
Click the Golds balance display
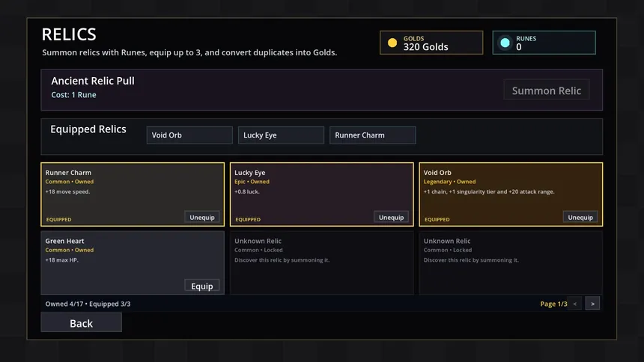point(431,43)
